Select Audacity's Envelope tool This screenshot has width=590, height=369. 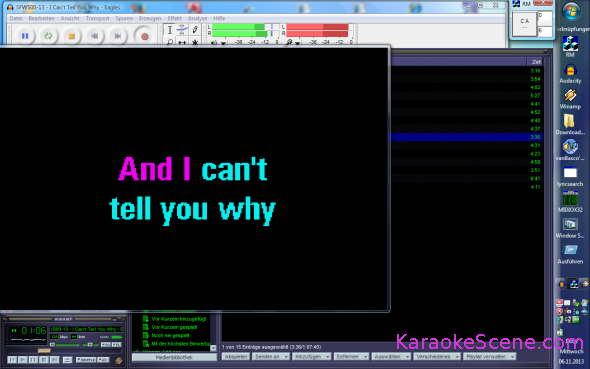tap(182, 30)
